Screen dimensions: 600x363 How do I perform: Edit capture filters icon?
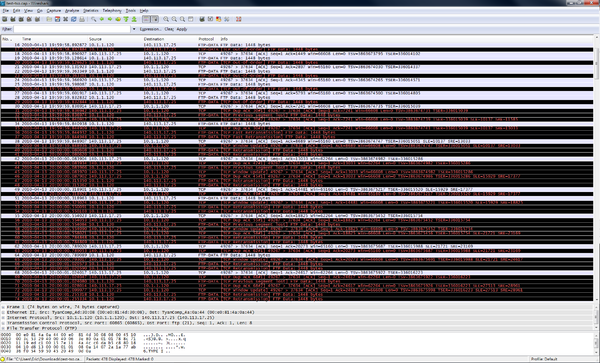pyautogui.click(x=202, y=19)
